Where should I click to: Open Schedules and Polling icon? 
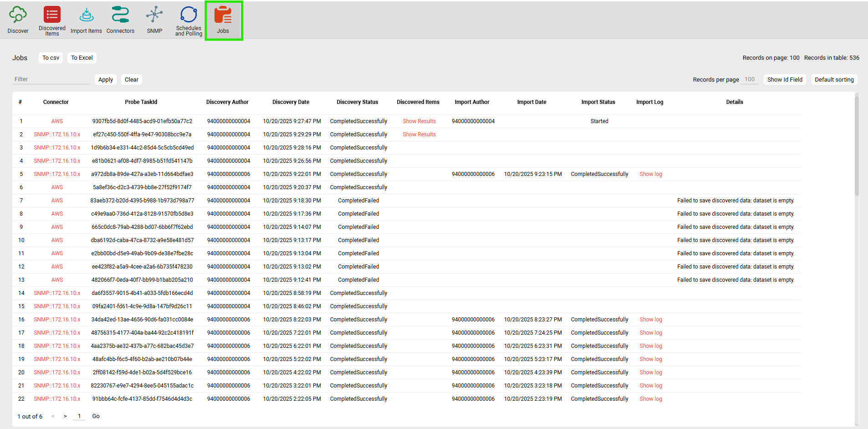pyautogui.click(x=189, y=15)
